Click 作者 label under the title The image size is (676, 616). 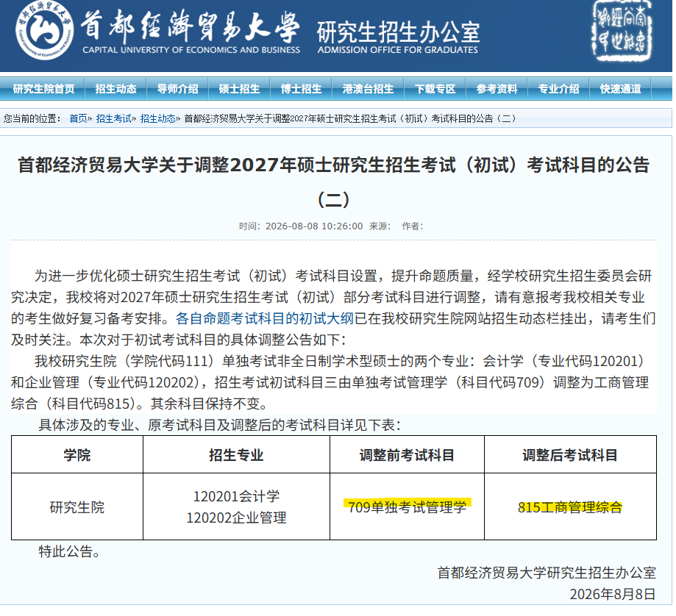tap(413, 226)
